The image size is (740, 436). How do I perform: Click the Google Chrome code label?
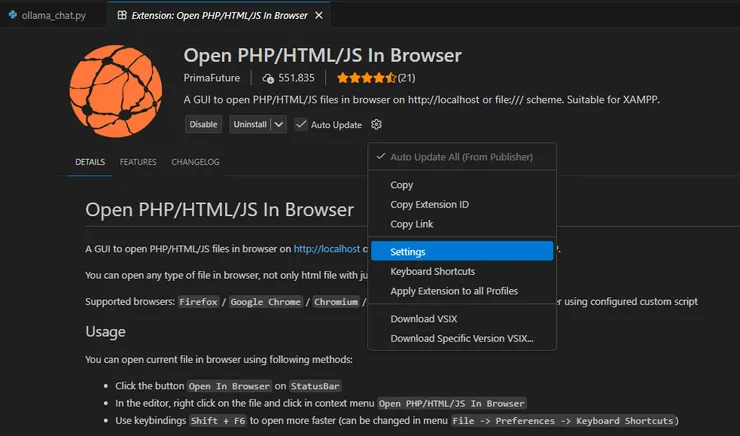click(266, 302)
